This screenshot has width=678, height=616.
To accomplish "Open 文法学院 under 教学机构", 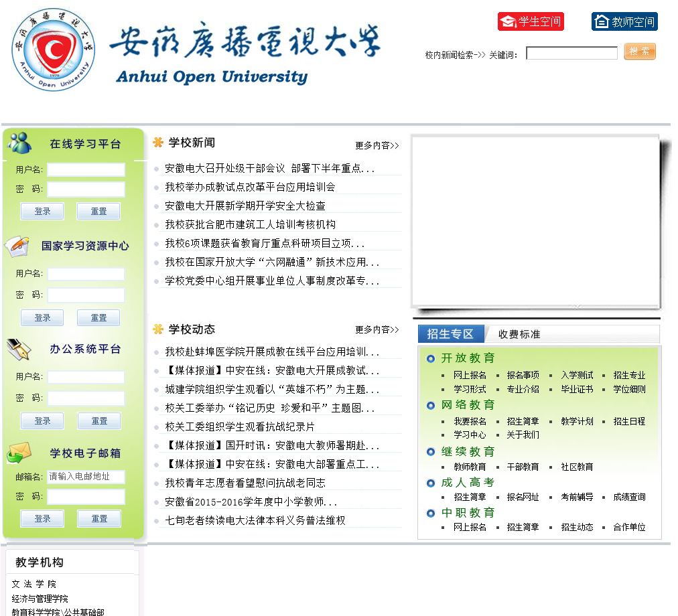I will pos(33,584).
